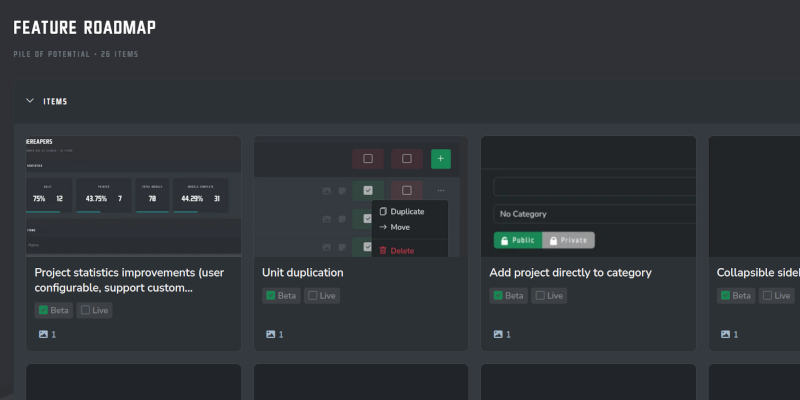Viewport: 800px width, 400px height.
Task: Uncheck Beta on Unit duplication card
Action: pos(281,295)
